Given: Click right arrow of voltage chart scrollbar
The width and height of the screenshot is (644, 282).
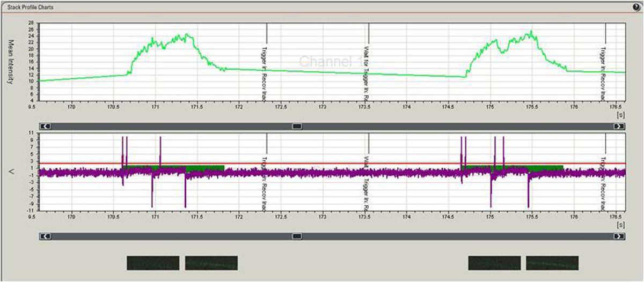Looking at the screenshot, I should click(x=619, y=236).
